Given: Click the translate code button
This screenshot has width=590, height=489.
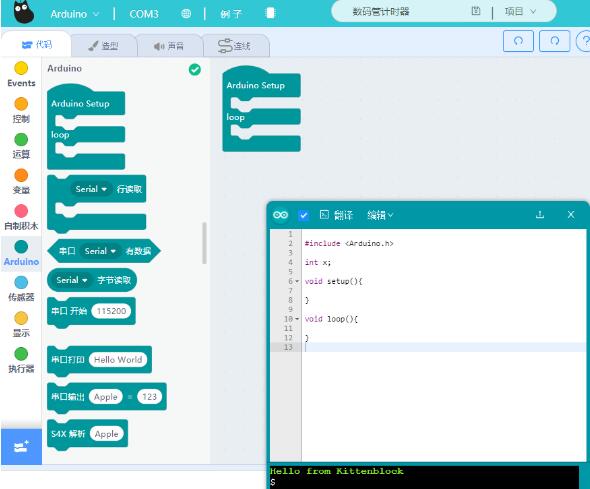Looking at the screenshot, I should (336, 215).
